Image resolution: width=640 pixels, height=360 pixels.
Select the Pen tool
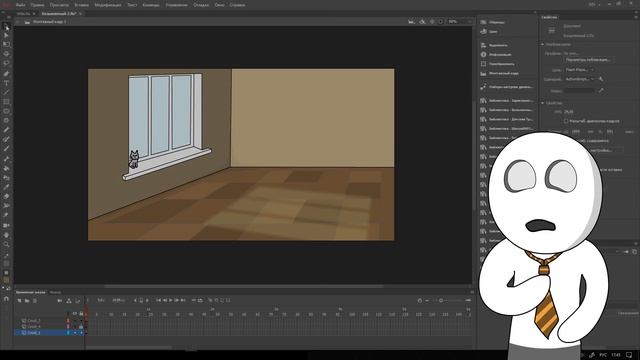(x=6, y=74)
